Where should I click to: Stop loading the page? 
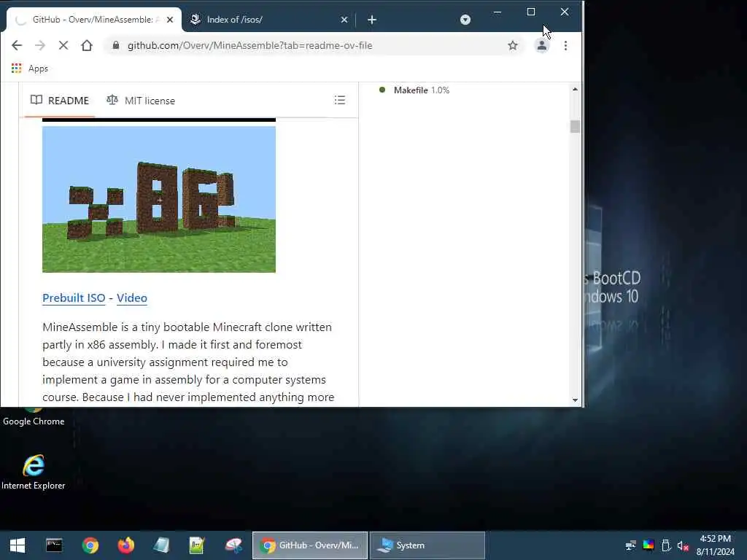click(63, 45)
